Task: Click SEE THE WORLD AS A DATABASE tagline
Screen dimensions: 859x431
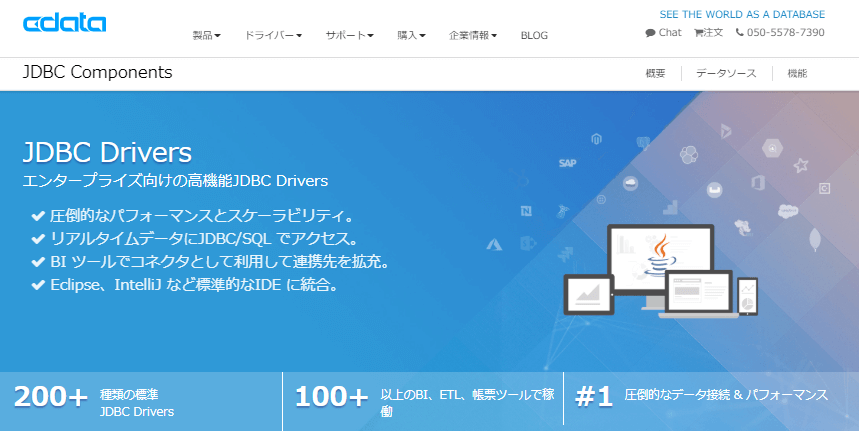Action: [742, 14]
